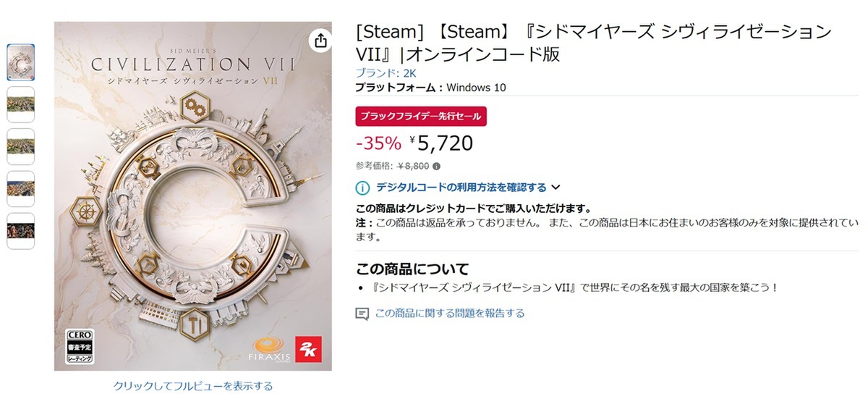Select the fifth, bottom screenshot thumbnail

[21, 230]
